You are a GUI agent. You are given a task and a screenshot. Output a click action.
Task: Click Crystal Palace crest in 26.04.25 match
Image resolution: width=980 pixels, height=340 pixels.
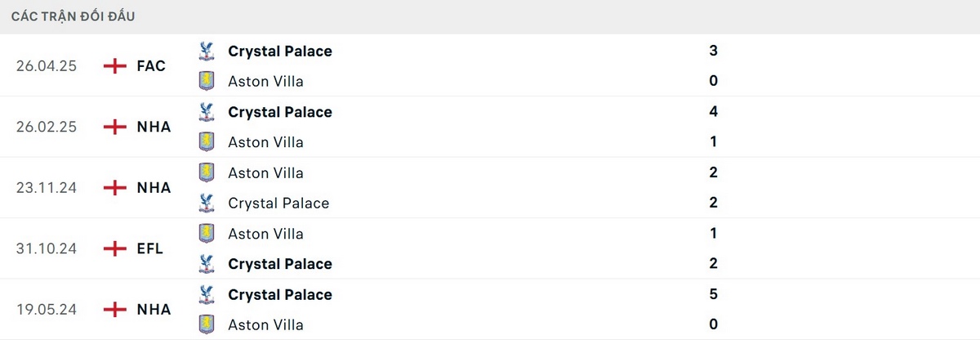click(x=207, y=51)
